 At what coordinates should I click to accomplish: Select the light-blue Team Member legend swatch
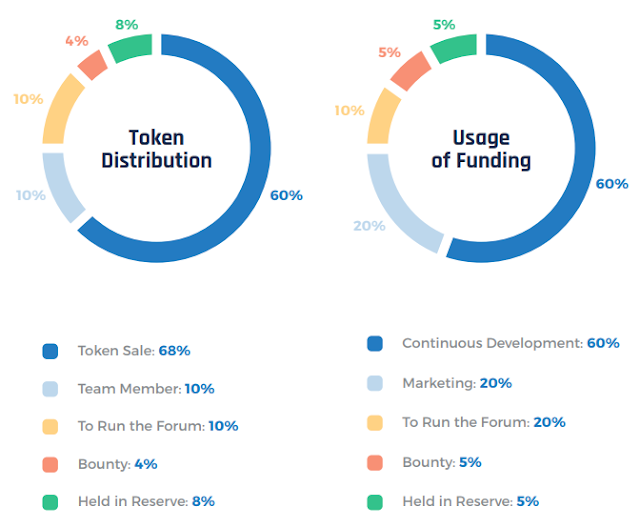pos(50,389)
